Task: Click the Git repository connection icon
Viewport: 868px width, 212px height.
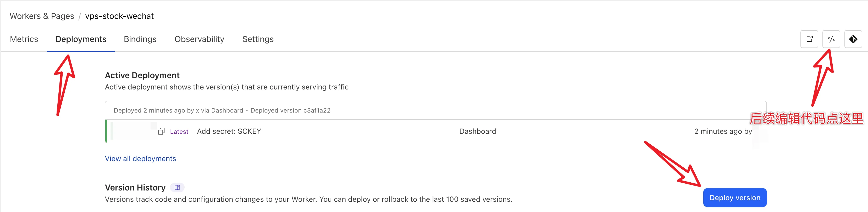Action: point(853,39)
